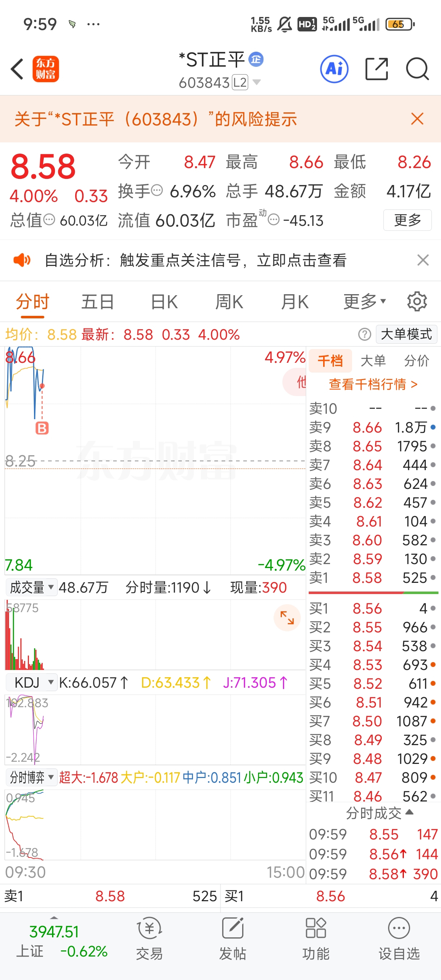Go back with the left arrow
Viewport: 441px width, 980px height.
click(x=17, y=69)
